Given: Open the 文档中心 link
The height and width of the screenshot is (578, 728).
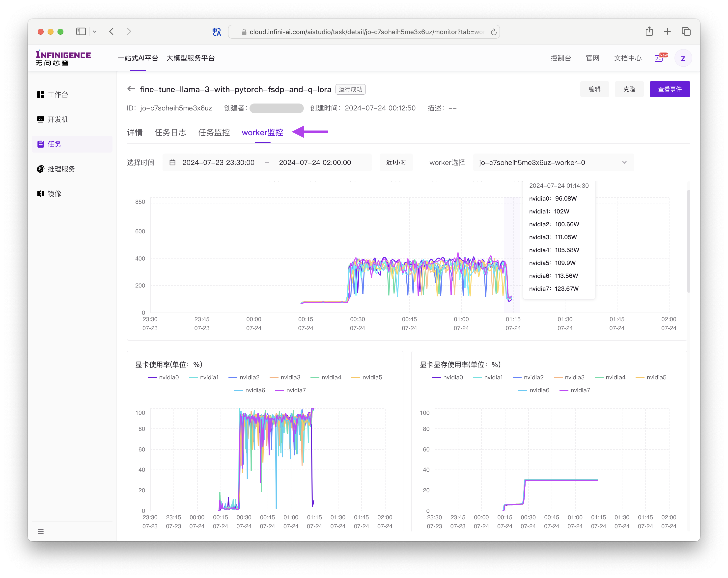Looking at the screenshot, I should pos(627,58).
